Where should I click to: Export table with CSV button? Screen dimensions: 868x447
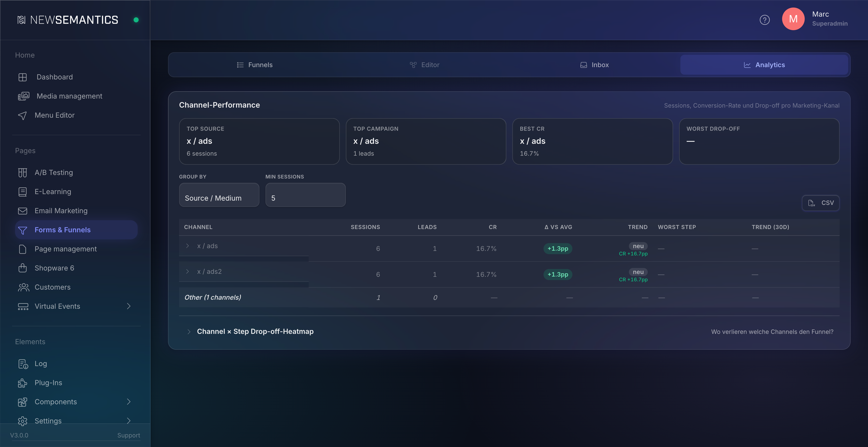click(x=821, y=203)
